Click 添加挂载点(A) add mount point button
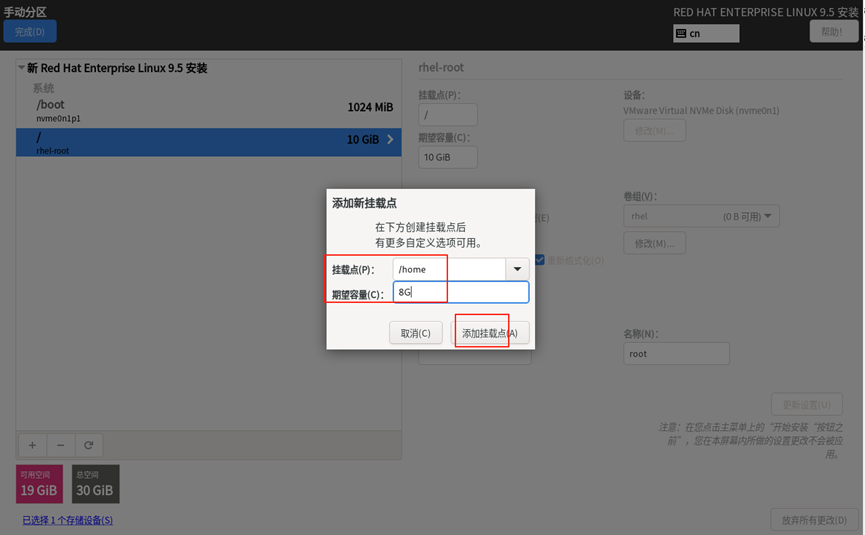The height and width of the screenshot is (535, 865). (x=490, y=333)
